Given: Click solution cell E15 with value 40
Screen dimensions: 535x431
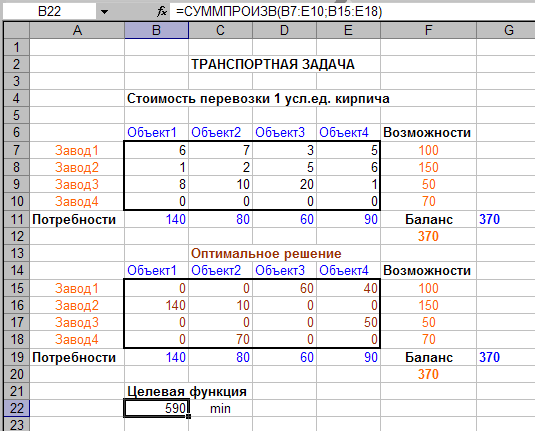Looking at the screenshot, I should click(x=348, y=288).
